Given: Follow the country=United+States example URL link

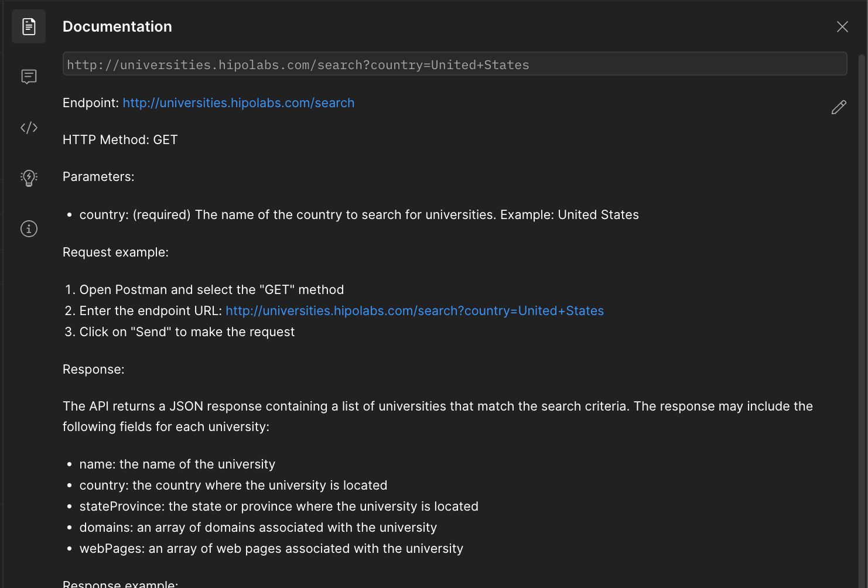Looking at the screenshot, I should point(415,311).
